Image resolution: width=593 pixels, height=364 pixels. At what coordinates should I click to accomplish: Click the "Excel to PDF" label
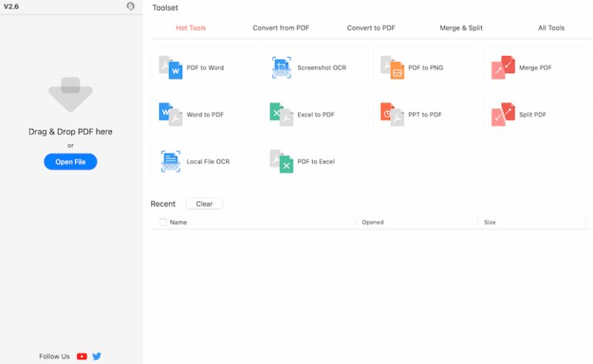coord(316,114)
